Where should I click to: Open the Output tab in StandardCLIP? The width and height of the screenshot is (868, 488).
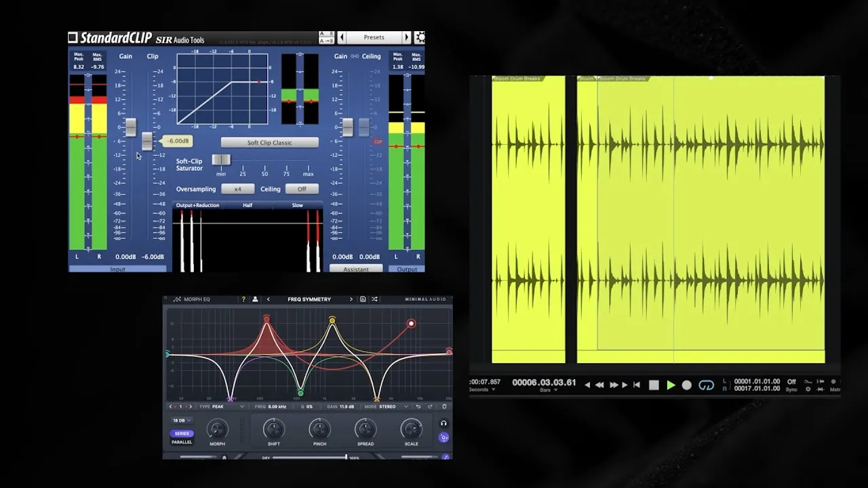tap(407, 269)
